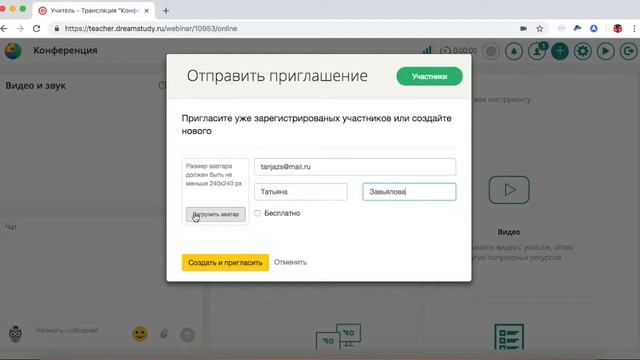The width and height of the screenshot is (640, 360).
Task: Click the Загрузить аватар button
Action: [216, 214]
